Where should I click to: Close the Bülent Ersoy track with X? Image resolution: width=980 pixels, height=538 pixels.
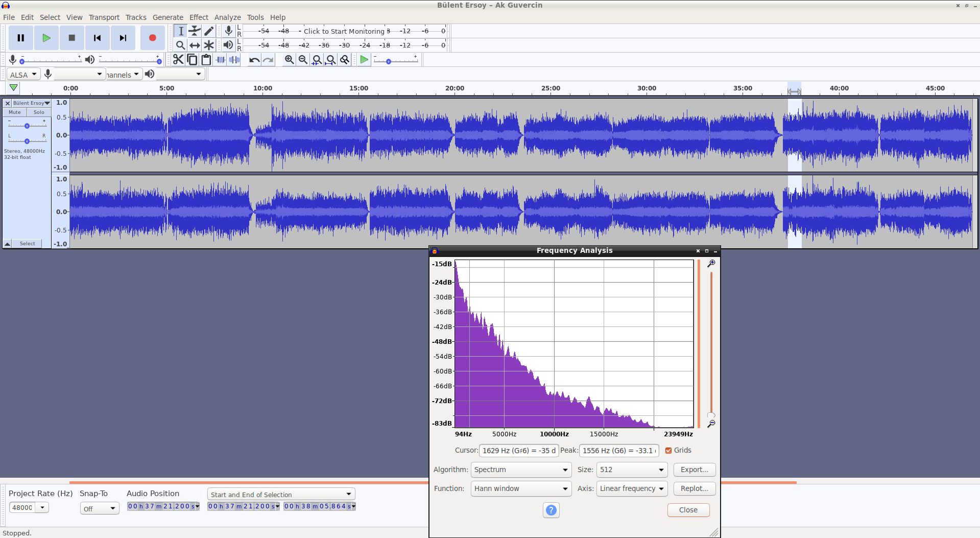(8, 103)
